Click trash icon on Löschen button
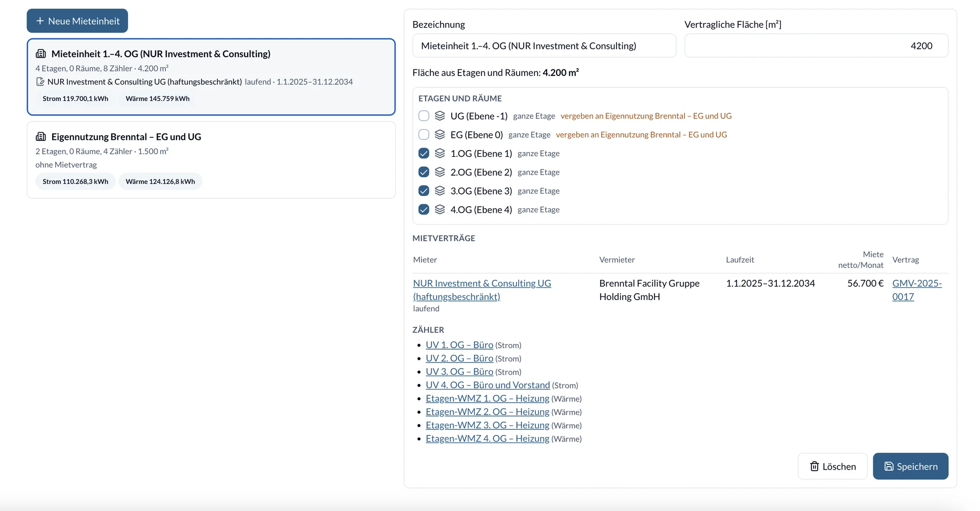The width and height of the screenshot is (980, 511). 814,466
